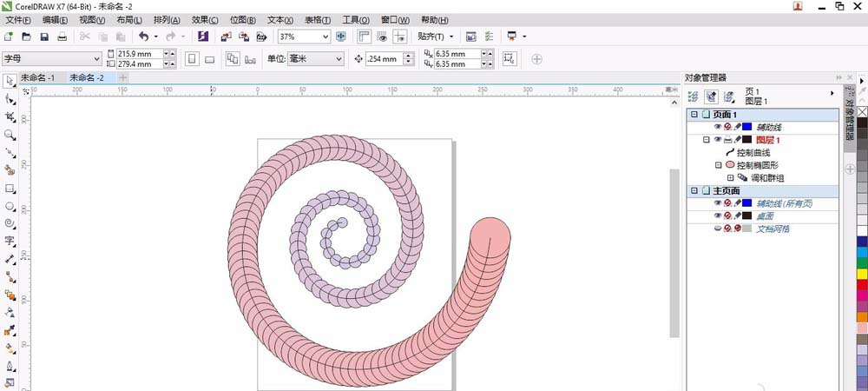Select blue color swatch of 辅助线 layer
Image resolution: width=868 pixels, height=391 pixels.
tap(747, 127)
